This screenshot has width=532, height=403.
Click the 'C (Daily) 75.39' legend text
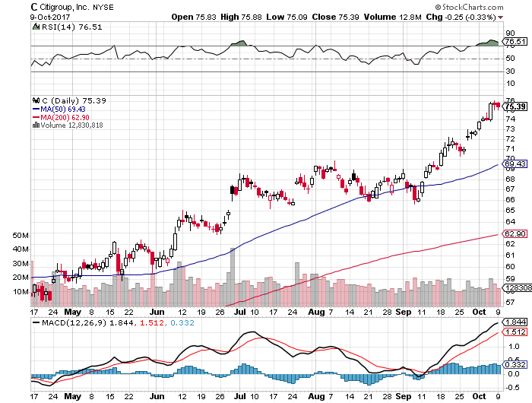pos(74,101)
